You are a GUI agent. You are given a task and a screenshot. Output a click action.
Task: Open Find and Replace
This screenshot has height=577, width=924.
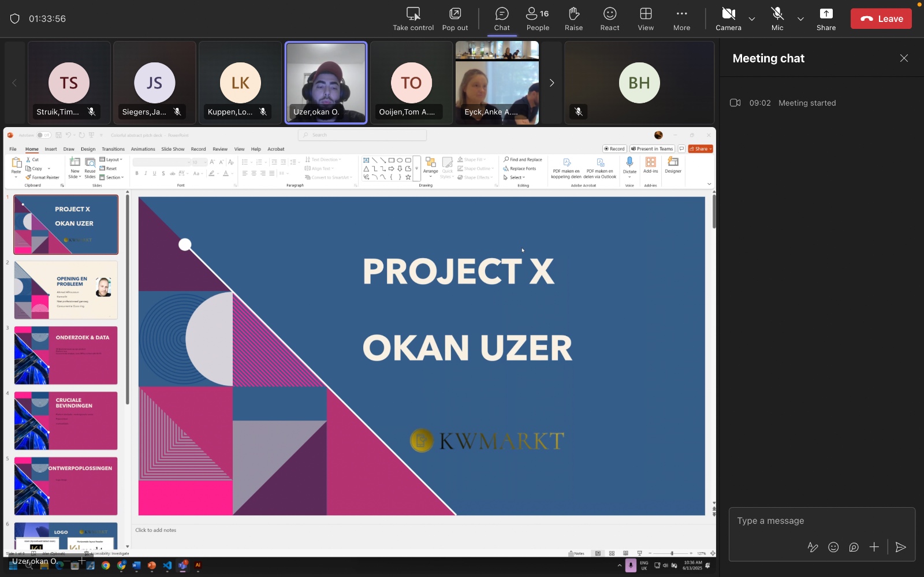[x=523, y=159]
